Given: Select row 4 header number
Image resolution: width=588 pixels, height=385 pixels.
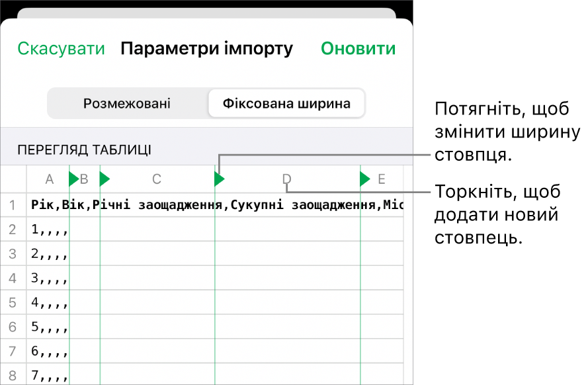Looking at the screenshot, I should click(13, 278).
